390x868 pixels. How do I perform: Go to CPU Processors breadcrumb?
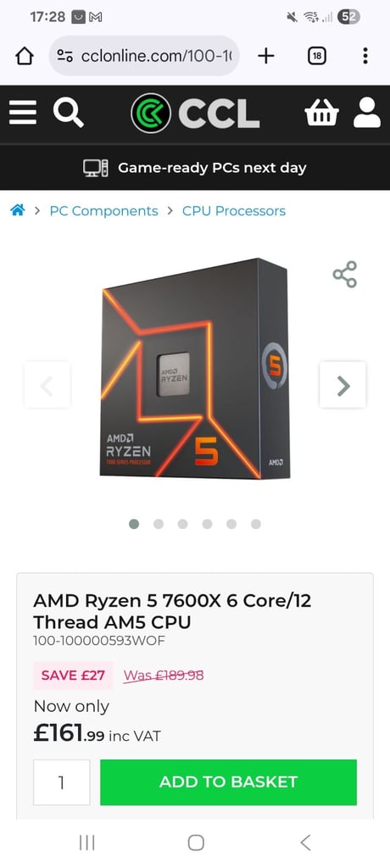(x=234, y=211)
